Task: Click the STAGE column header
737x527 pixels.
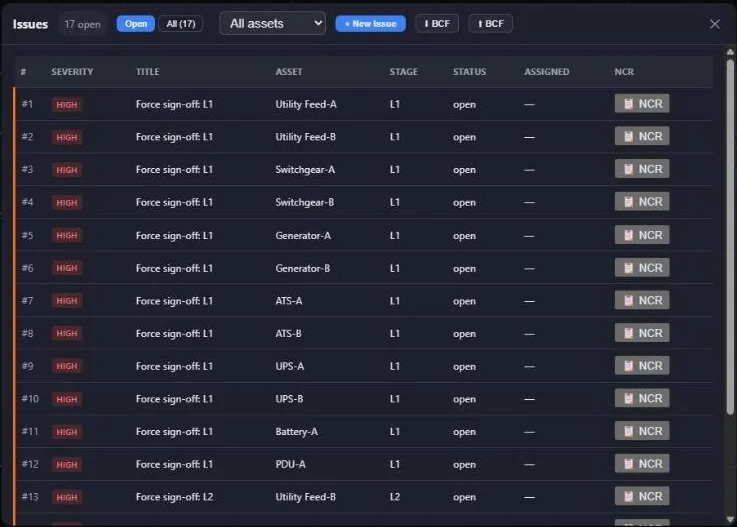Action: (x=403, y=71)
